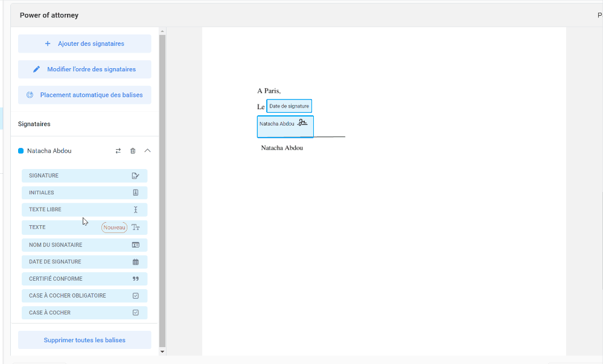Click Supprimer toutes les balises
The width and height of the screenshot is (603, 364).
[x=85, y=340]
